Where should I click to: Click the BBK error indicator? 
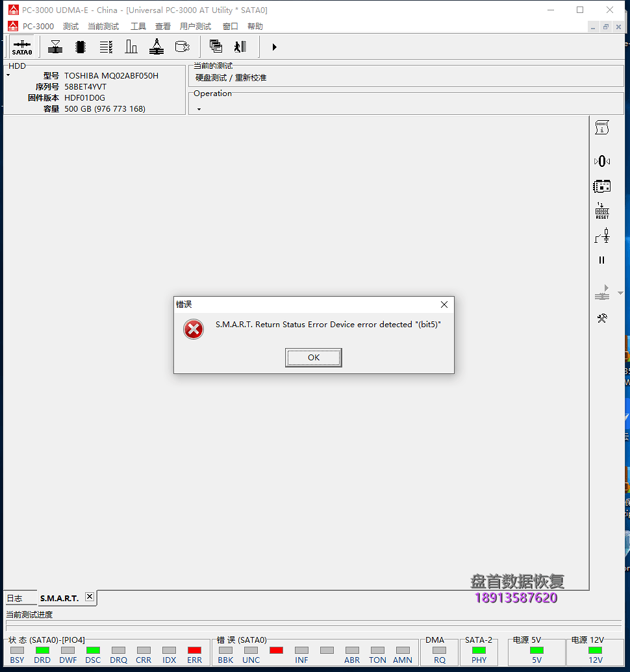click(225, 650)
